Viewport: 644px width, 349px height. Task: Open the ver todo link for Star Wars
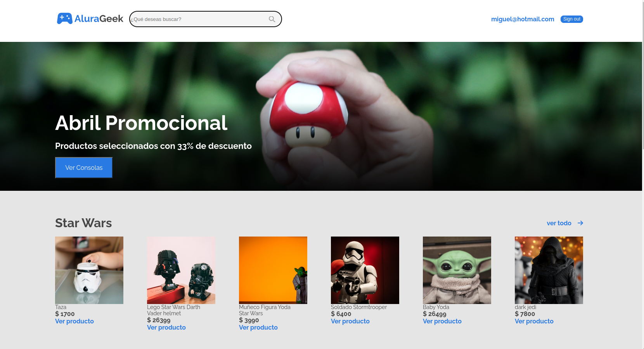[x=559, y=223]
